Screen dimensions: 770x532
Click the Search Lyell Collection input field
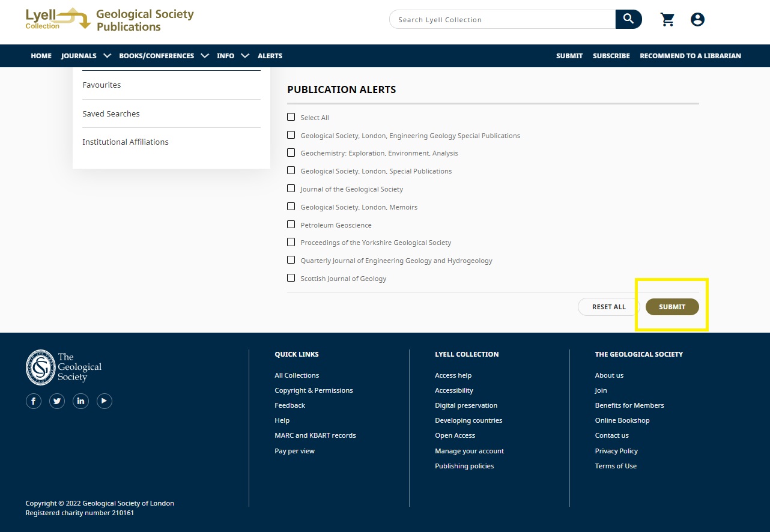point(502,20)
